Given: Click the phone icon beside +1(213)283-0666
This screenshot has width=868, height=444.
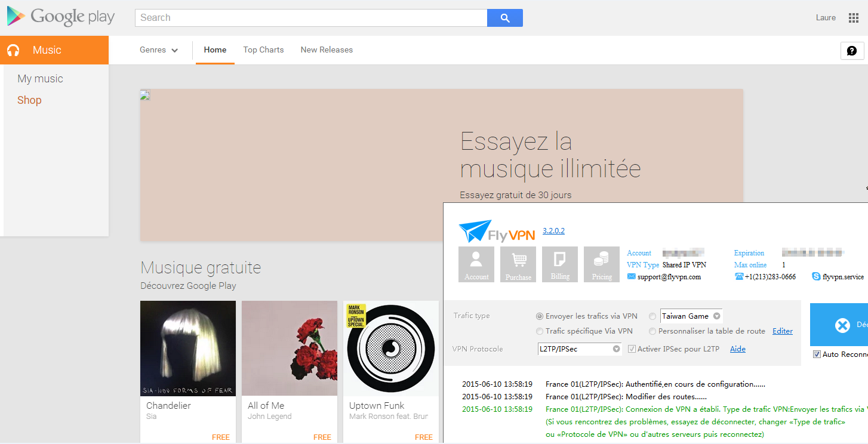Looking at the screenshot, I should coord(739,276).
